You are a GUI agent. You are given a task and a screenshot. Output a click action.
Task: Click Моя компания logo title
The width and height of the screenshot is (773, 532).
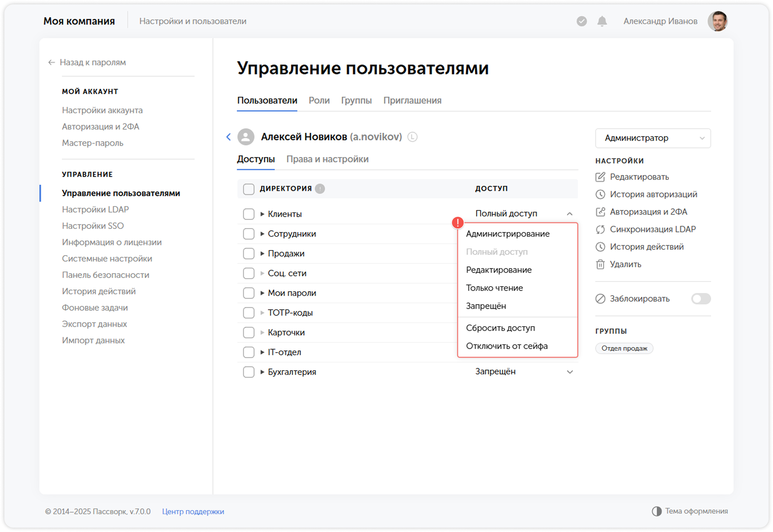[79, 21]
